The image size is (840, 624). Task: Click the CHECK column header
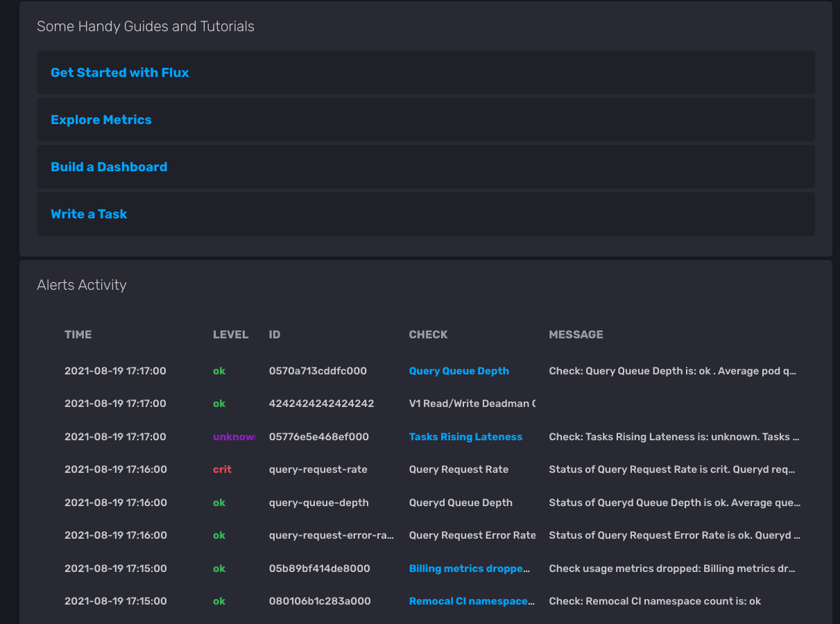pos(428,334)
